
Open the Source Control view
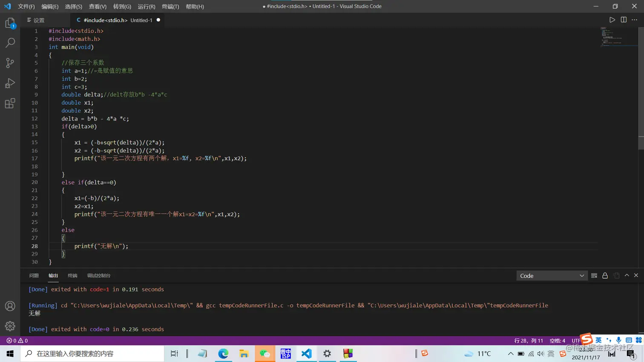10,63
